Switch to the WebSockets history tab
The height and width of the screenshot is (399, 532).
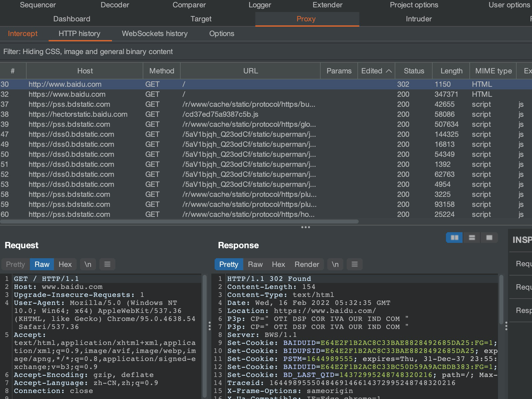(155, 34)
